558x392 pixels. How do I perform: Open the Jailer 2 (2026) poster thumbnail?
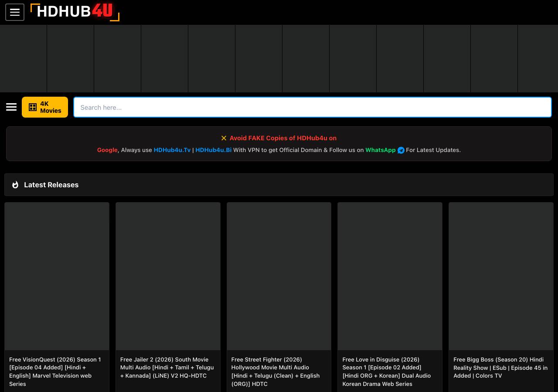(168, 276)
